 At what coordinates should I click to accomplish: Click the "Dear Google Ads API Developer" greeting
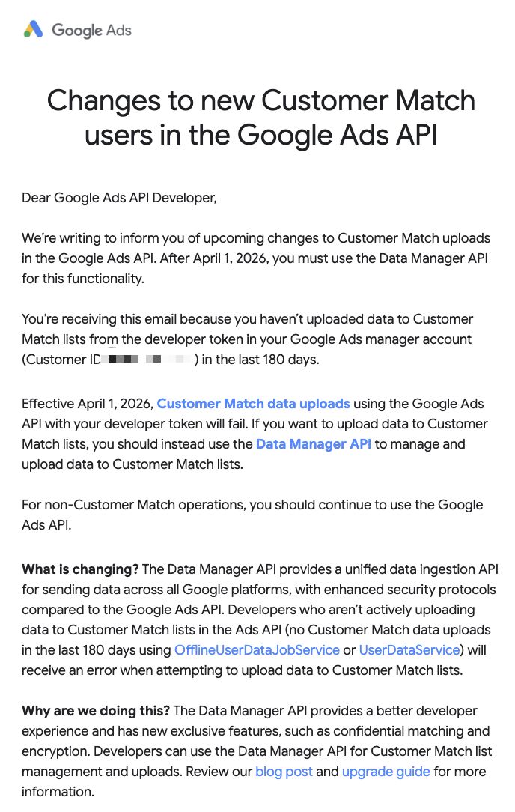tap(119, 198)
